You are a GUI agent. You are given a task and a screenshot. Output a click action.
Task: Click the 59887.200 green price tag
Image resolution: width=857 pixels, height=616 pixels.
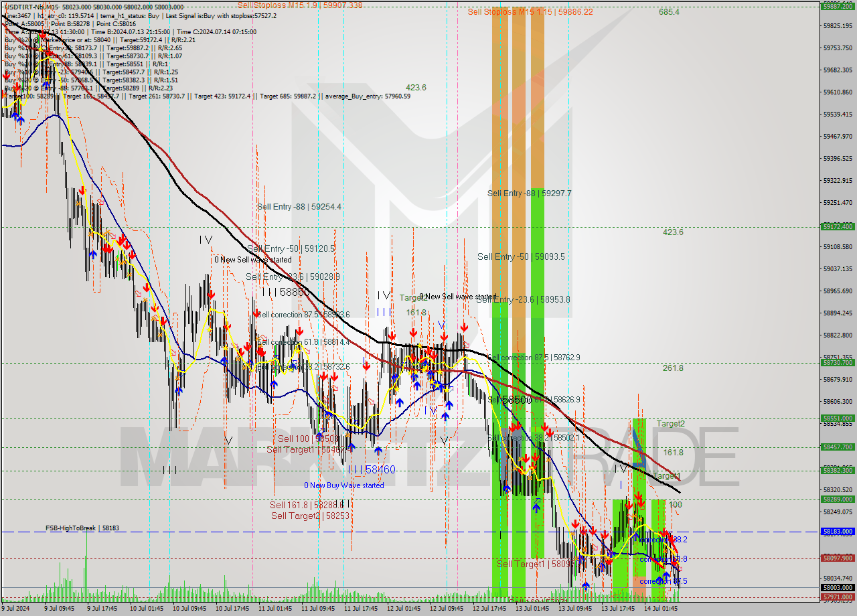pos(838,5)
